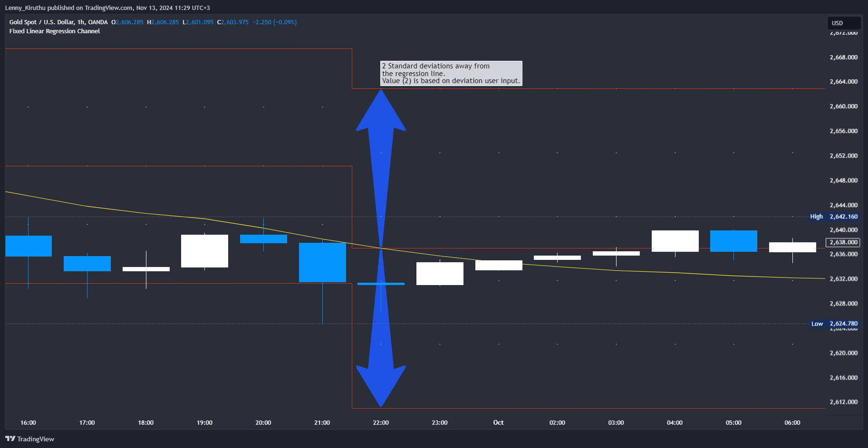Click the white candle at 04:00
This screenshot has height=448, width=868.
pyautogui.click(x=675, y=241)
